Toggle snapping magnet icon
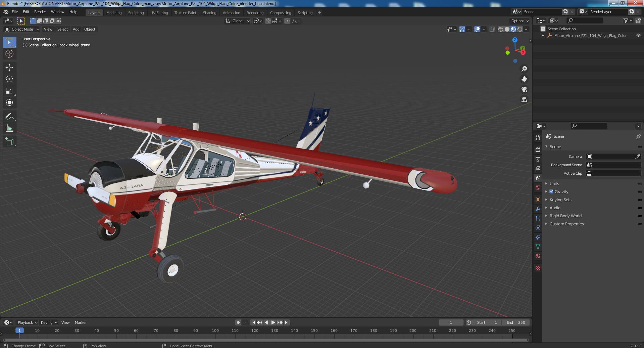Viewport: 644px width, 348px height. click(268, 21)
